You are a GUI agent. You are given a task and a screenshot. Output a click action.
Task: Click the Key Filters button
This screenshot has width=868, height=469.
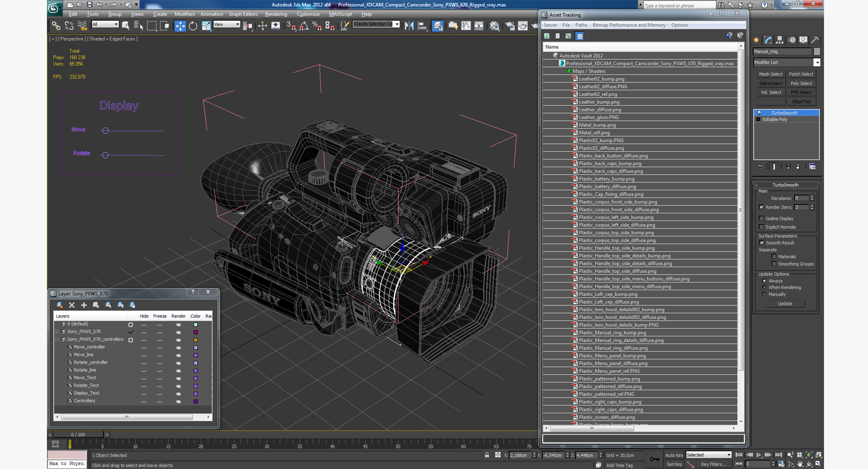tap(713, 464)
